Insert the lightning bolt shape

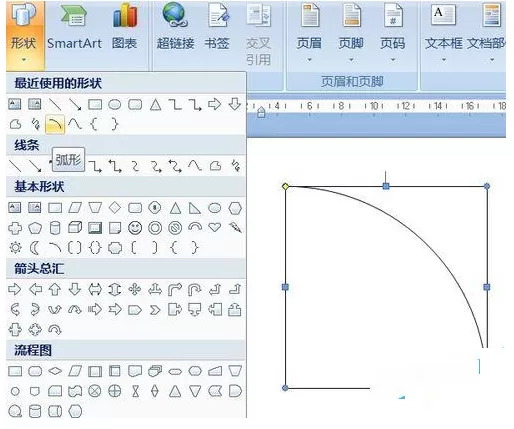click(236, 228)
